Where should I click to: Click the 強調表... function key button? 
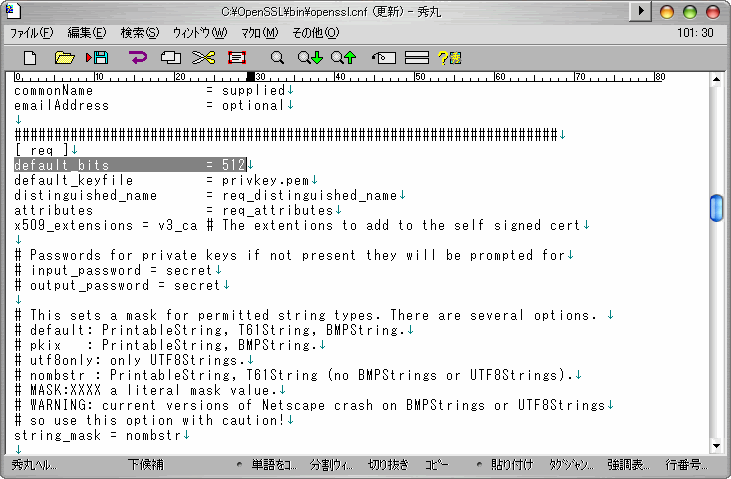pyautogui.click(x=628, y=465)
